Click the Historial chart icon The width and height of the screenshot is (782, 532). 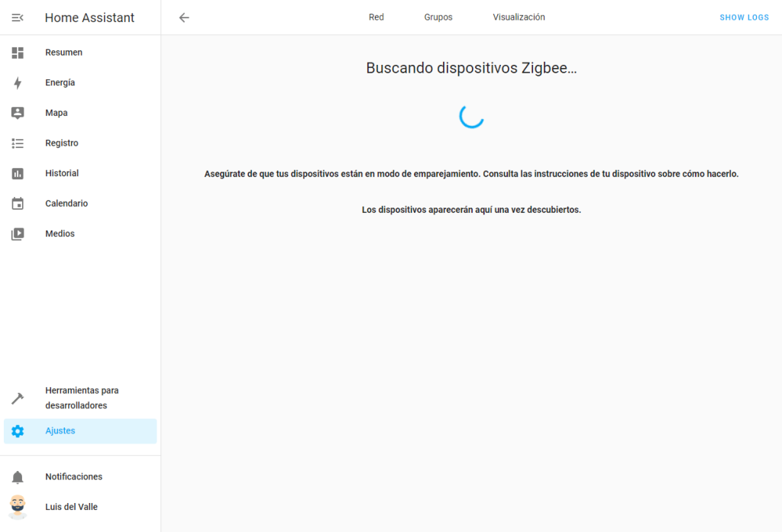pyautogui.click(x=18, y=173)
